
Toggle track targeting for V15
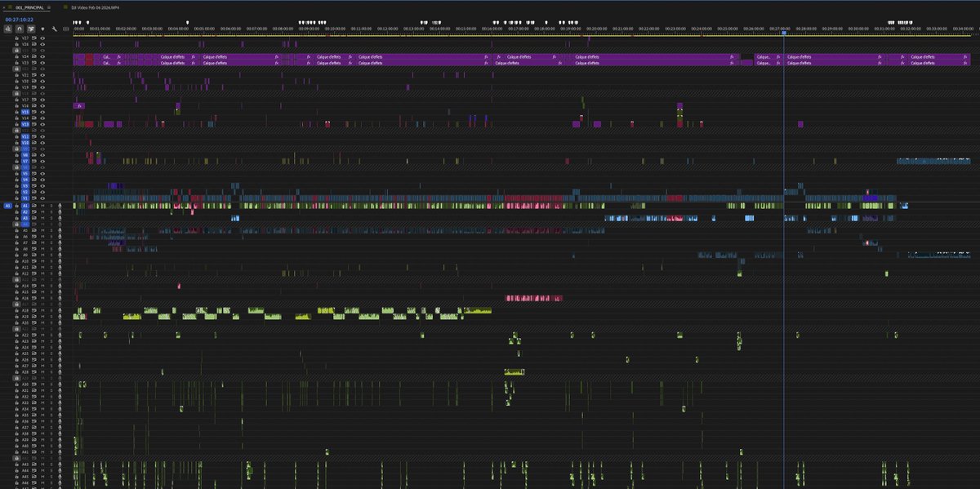click(25, 112)
